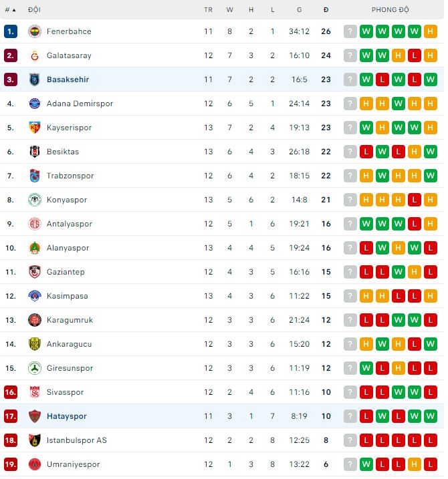Image resolution: width=448 pixels, height=479 pixels.
Task: Click the Besiktas club crest icon
Action: [35, 152]
